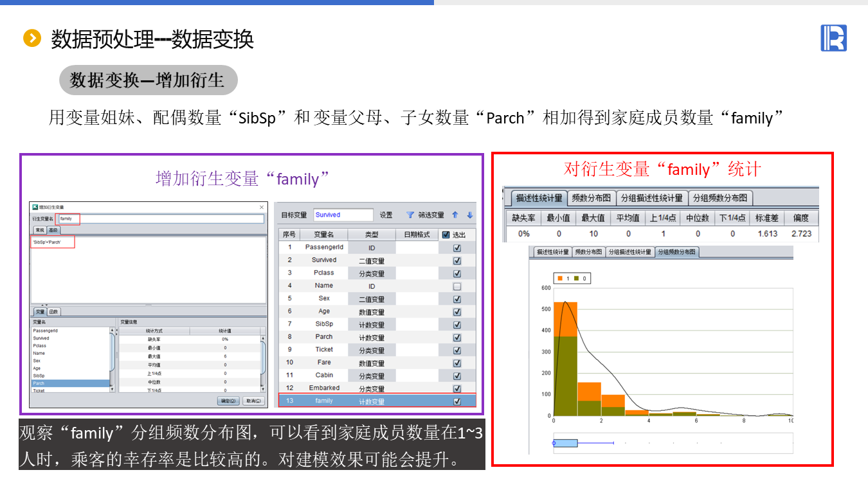Click the 衍生变量名 input field containing family
This screenshot has height=488, width=868.
[161, 219]
